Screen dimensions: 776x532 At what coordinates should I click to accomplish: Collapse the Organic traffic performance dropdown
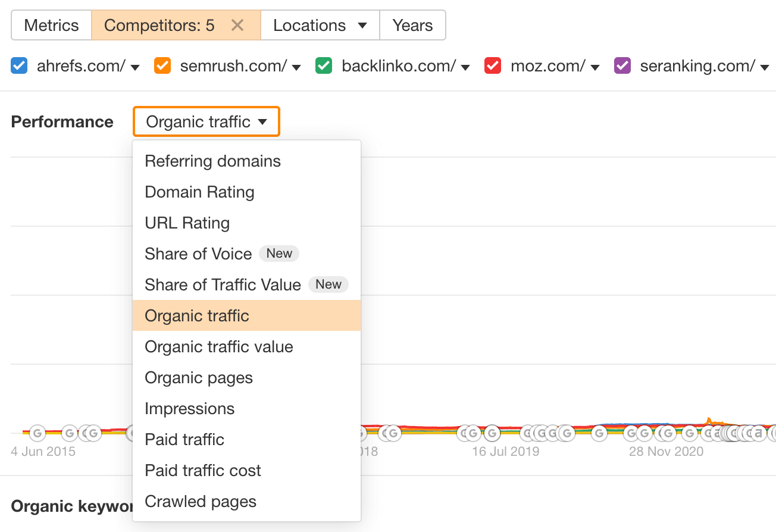pyautogui.click(x=206, y=121)
